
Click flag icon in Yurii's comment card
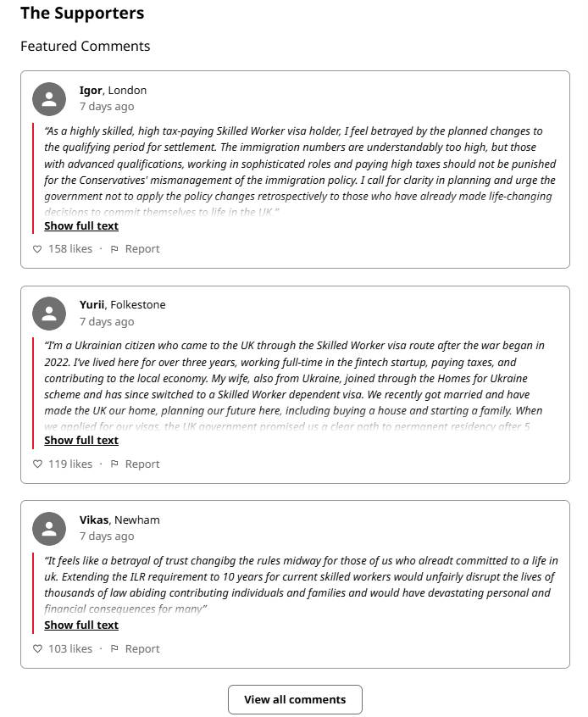point(114,464)
